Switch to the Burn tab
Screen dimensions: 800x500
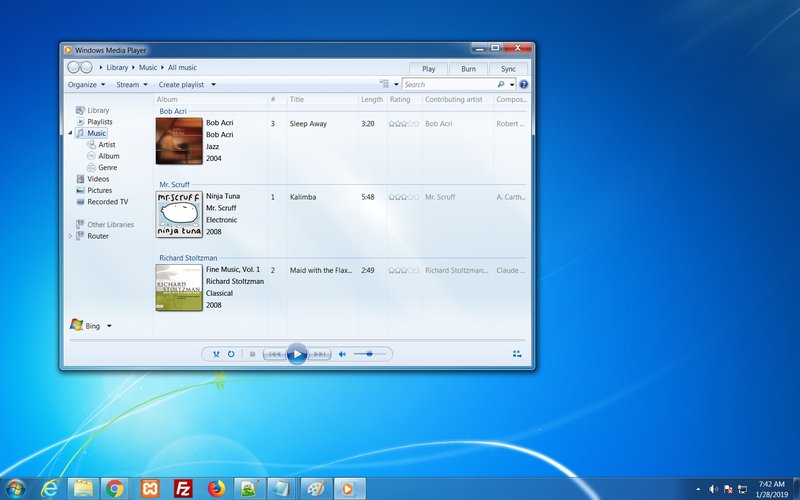tap(468, 69)
